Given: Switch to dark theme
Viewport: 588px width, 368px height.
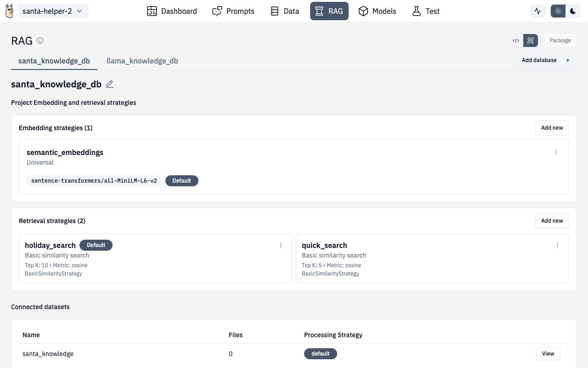Looking at the screenshot, I should click(x=573, y=11).
